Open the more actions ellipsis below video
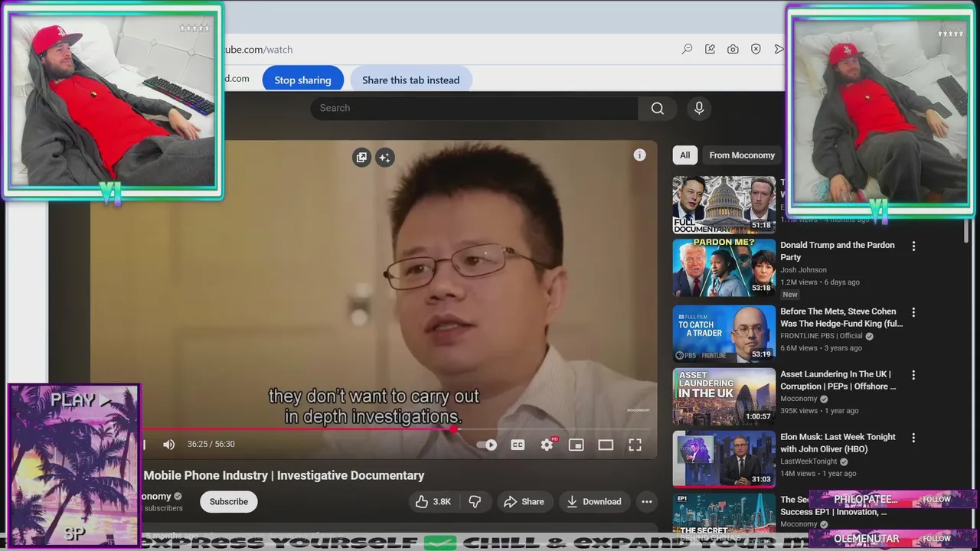 click(x=647, y=502)
